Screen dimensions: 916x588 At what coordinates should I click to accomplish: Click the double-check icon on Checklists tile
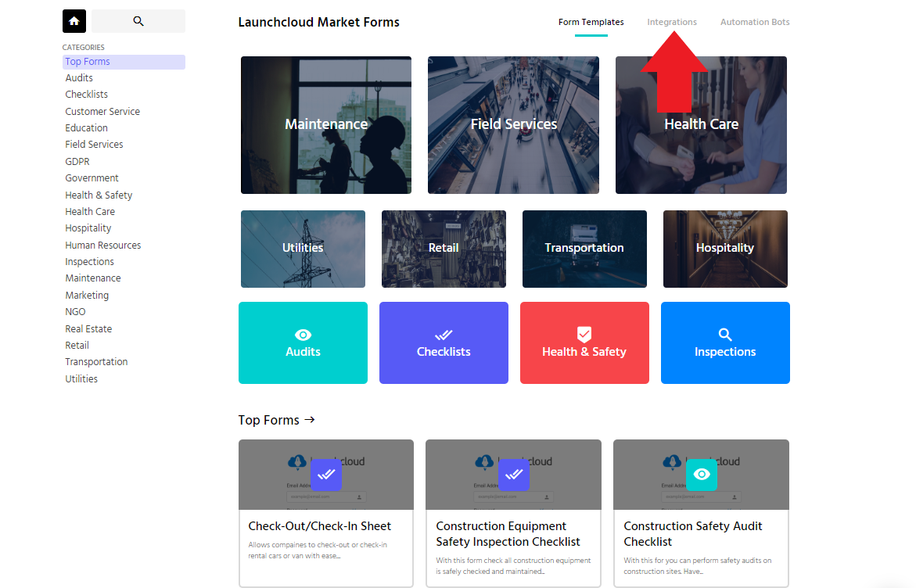(444, 335)
